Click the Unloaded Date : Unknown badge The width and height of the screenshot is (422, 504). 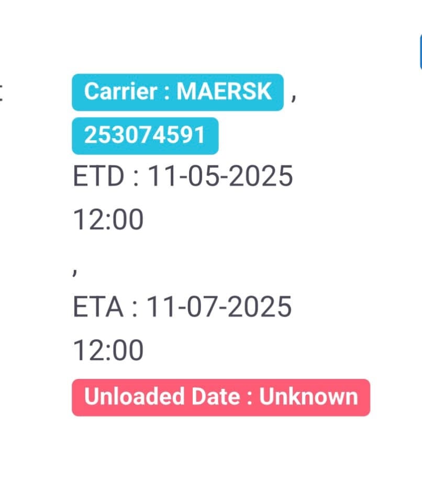[x=221, y=397]
